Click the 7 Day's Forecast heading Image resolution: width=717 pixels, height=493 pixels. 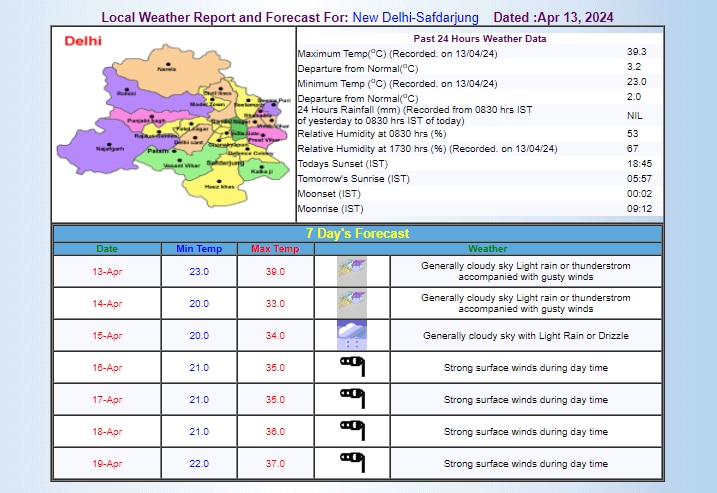357,233
